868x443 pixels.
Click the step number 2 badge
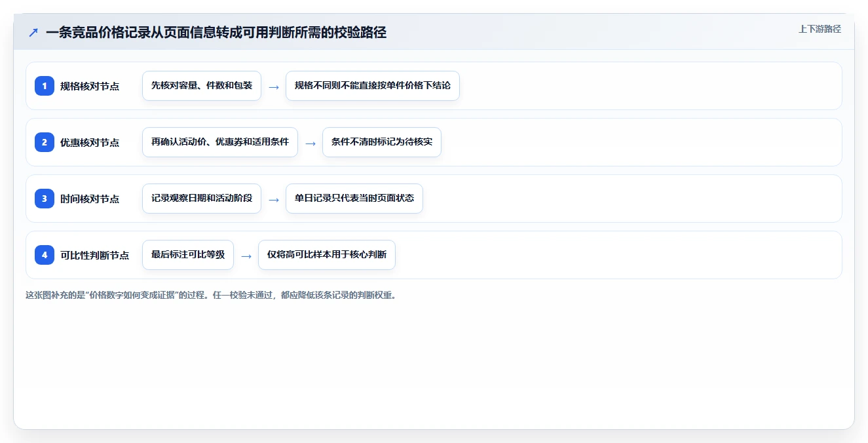tap(45, 142)
